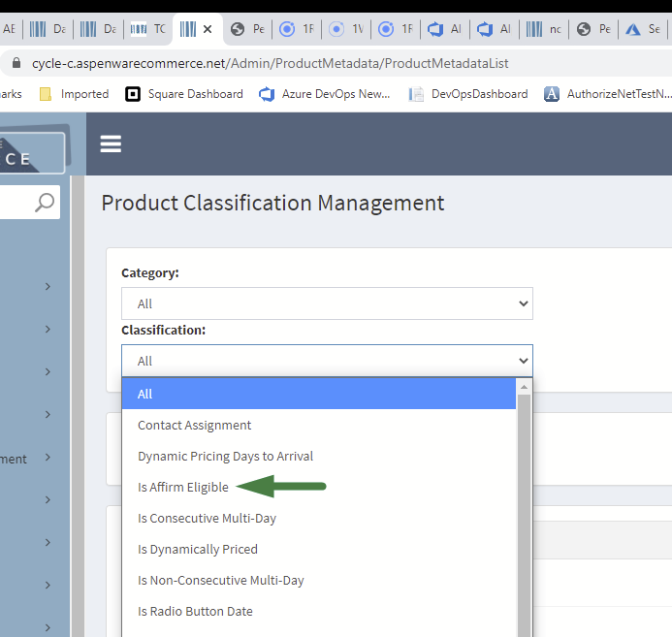Open the Imported bookmarks folder
The height and width of the screenshot is (637, 672).
point(74,94)
